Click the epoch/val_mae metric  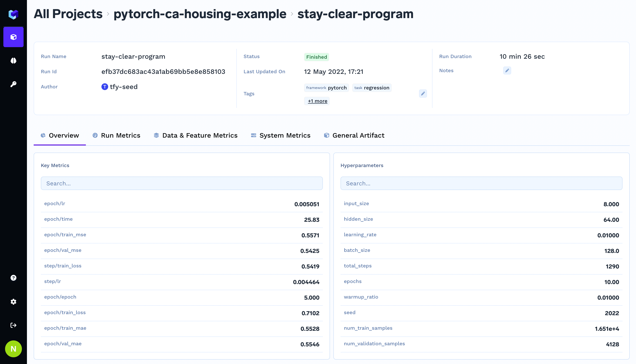pyautogui.click(x=182, y=344)
